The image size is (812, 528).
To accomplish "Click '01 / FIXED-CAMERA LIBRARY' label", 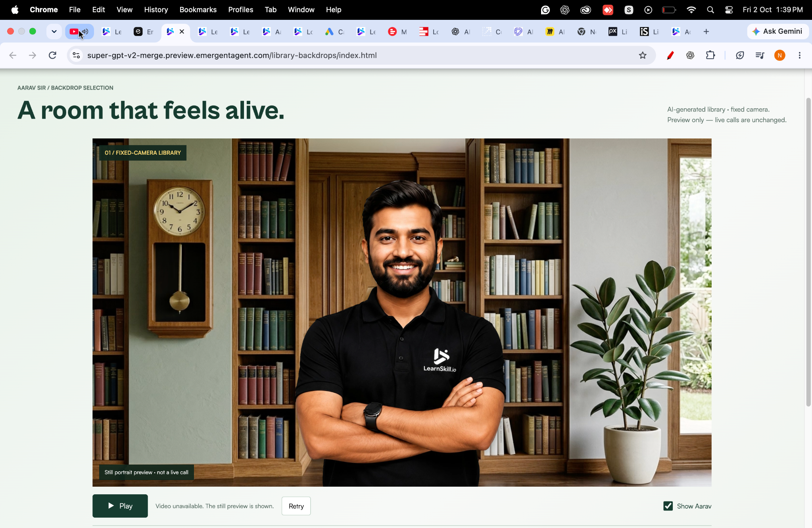I will pos(143,153).
